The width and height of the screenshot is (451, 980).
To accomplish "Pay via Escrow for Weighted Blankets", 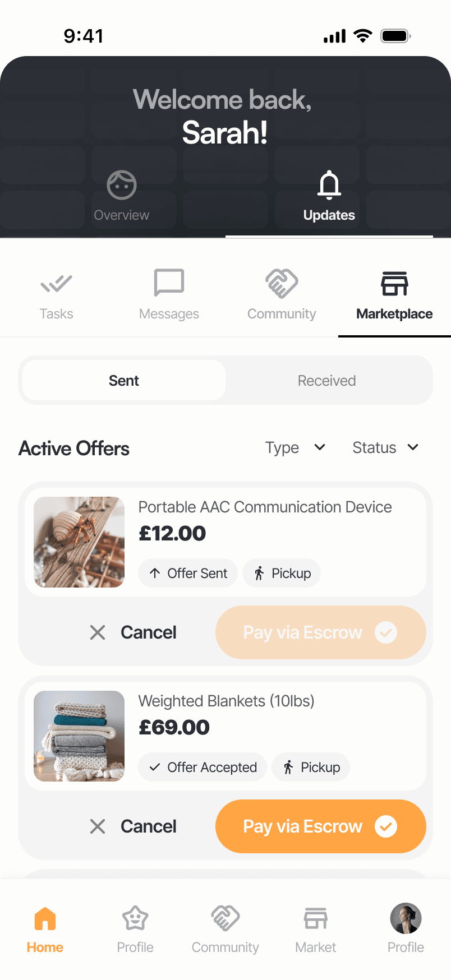I will point(320,826).
